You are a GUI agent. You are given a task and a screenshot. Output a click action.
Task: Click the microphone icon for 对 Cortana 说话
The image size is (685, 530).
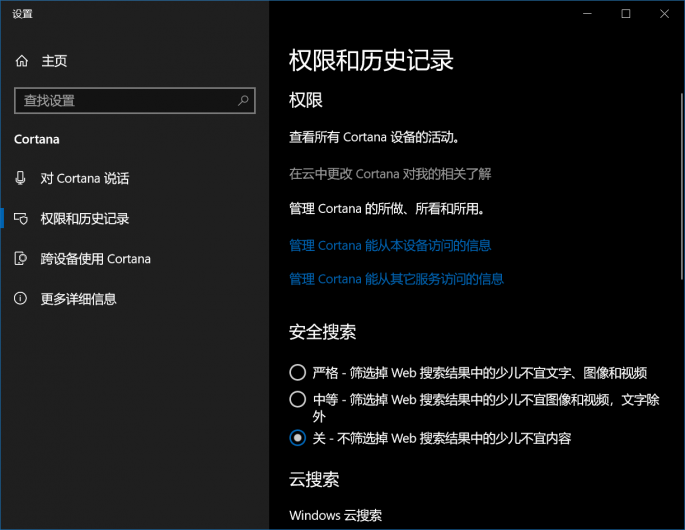20,178
